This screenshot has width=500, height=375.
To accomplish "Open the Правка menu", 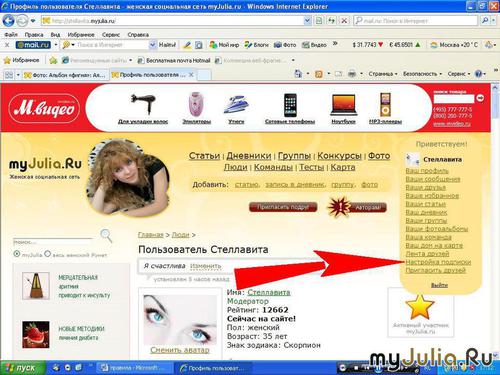I will click(x=34, y=35).
